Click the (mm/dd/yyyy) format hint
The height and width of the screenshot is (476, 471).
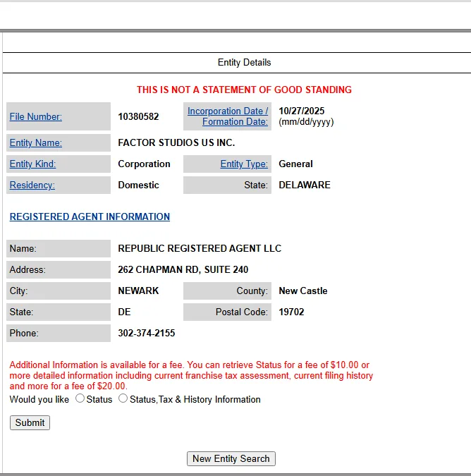click(x=306, y=122)
